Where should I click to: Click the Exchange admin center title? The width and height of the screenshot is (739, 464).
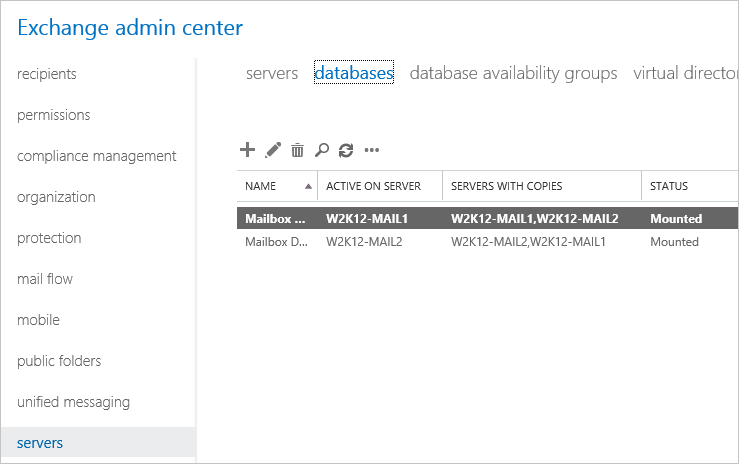click(130, 28)
